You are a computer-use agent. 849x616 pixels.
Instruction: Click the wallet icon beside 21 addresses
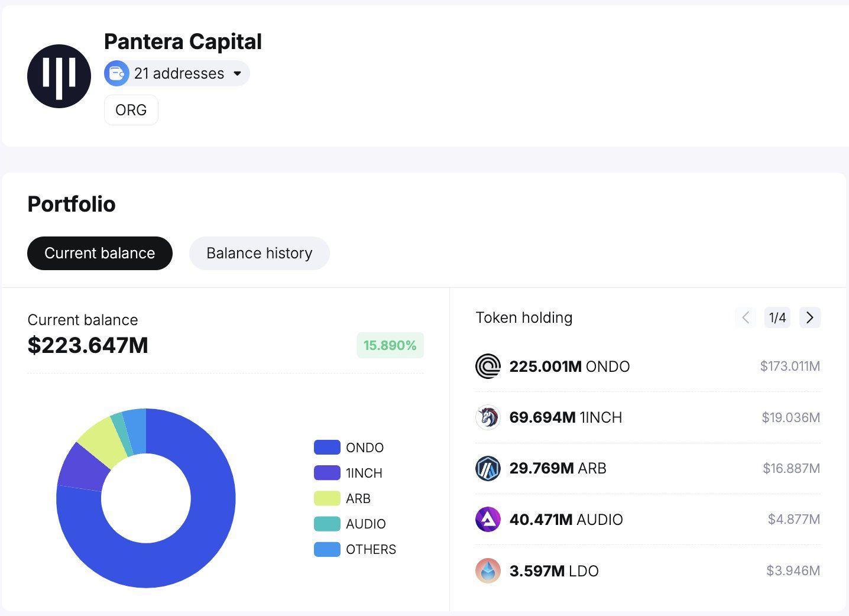click(x=116, y=74)
